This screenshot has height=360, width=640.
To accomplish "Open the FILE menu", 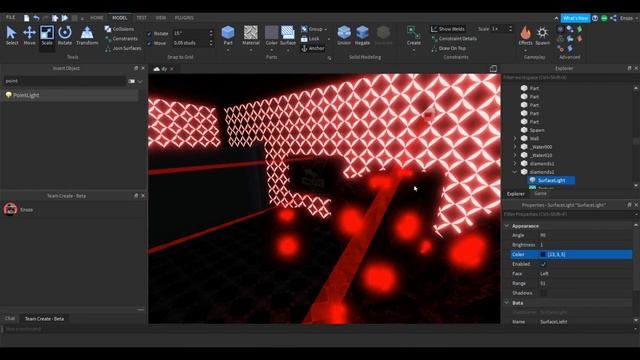I will tap(11, 18).
